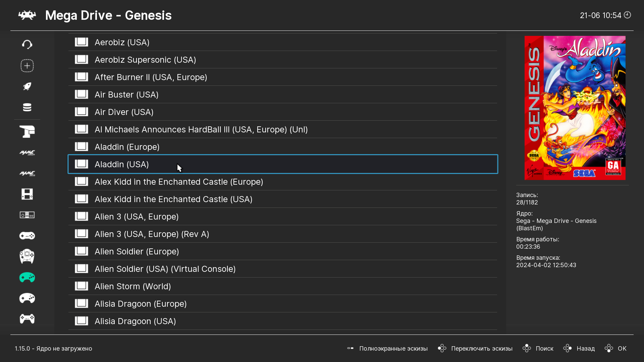Select the SNES controller playlist icon
The width and height of the screenshot is (644, 362).
tap(27, 236)
